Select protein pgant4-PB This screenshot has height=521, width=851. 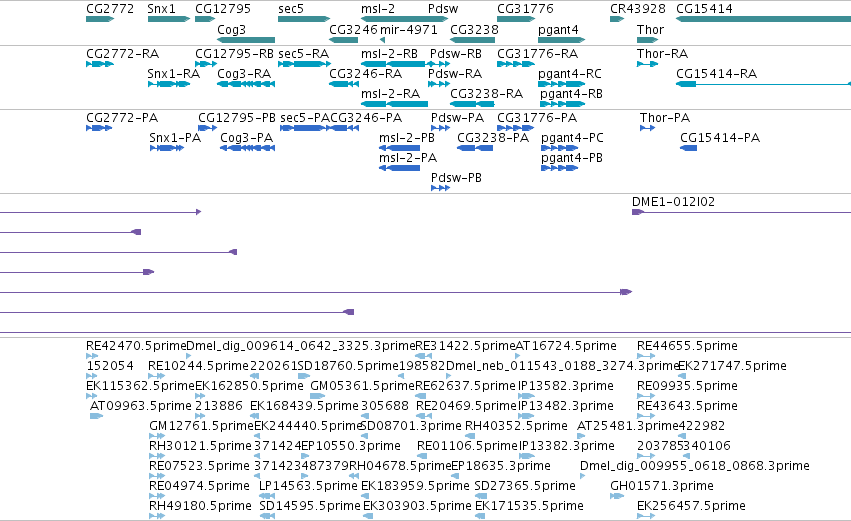click(560, 168)
